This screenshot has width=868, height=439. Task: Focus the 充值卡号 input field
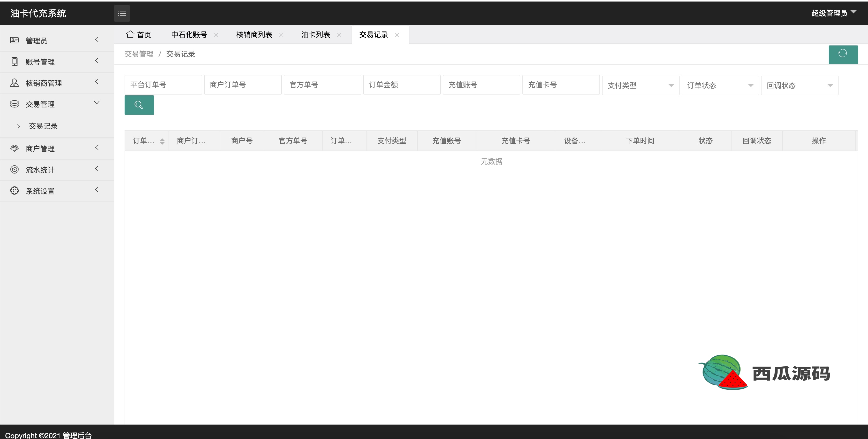561,85
